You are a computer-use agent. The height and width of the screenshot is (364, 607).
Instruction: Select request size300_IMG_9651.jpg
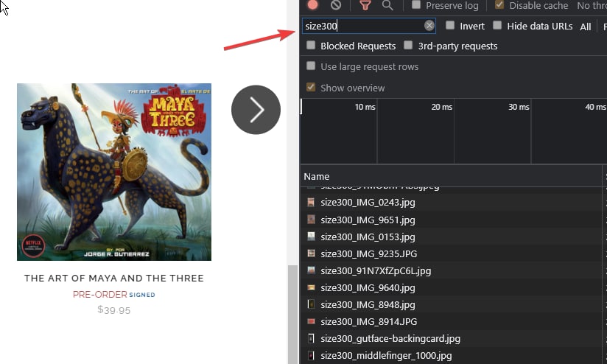coord(451,220)
